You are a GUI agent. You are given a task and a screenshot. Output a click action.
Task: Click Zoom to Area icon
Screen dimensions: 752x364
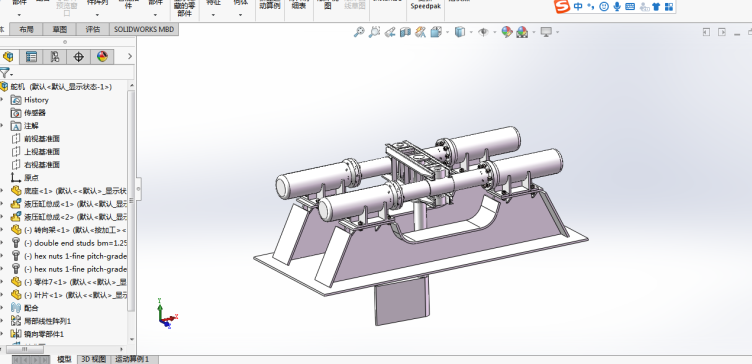374,32
